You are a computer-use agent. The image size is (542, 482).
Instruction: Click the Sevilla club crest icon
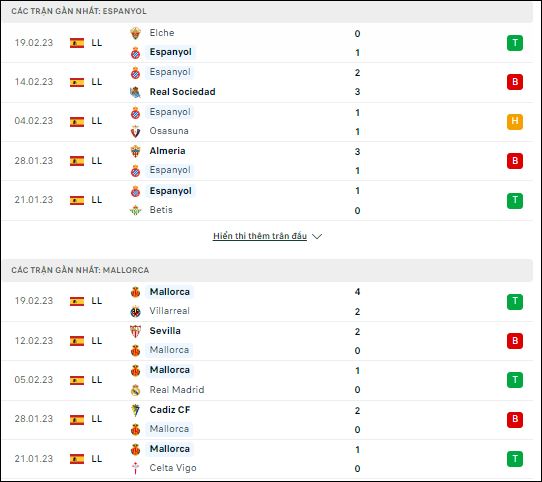tap(136, 331)
